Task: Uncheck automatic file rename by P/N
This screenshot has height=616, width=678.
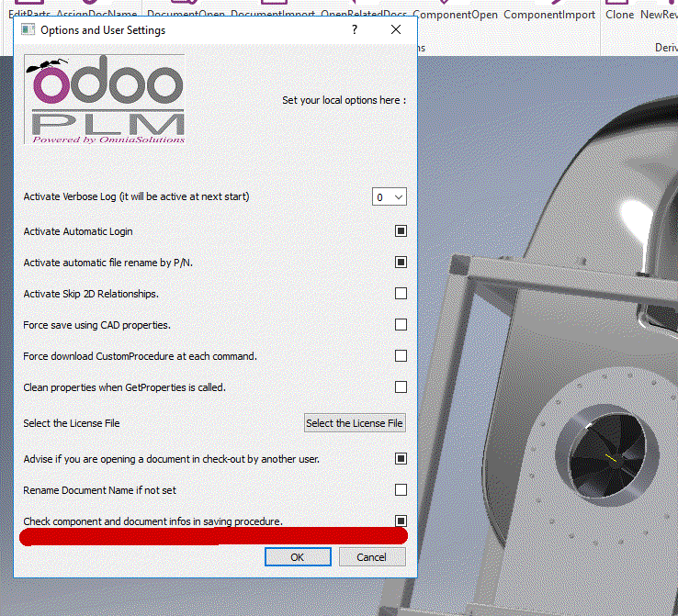Action: click(401, 263)
